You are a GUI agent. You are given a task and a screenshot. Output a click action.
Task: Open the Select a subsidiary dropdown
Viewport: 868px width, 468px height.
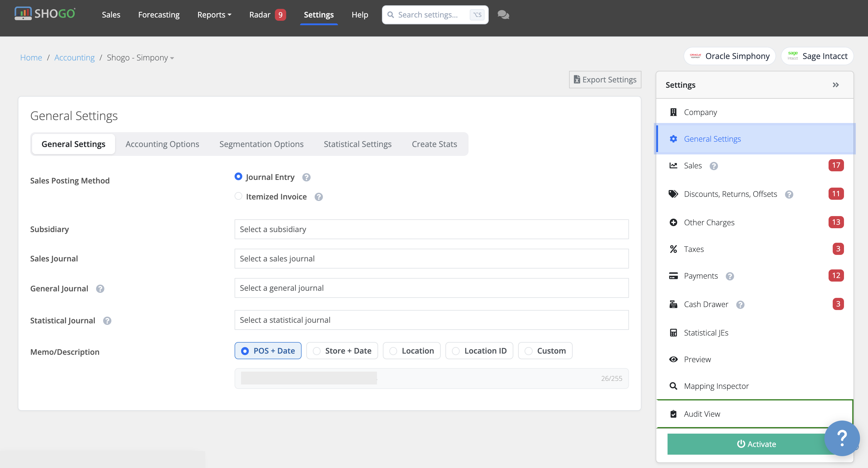pos(431,229)
